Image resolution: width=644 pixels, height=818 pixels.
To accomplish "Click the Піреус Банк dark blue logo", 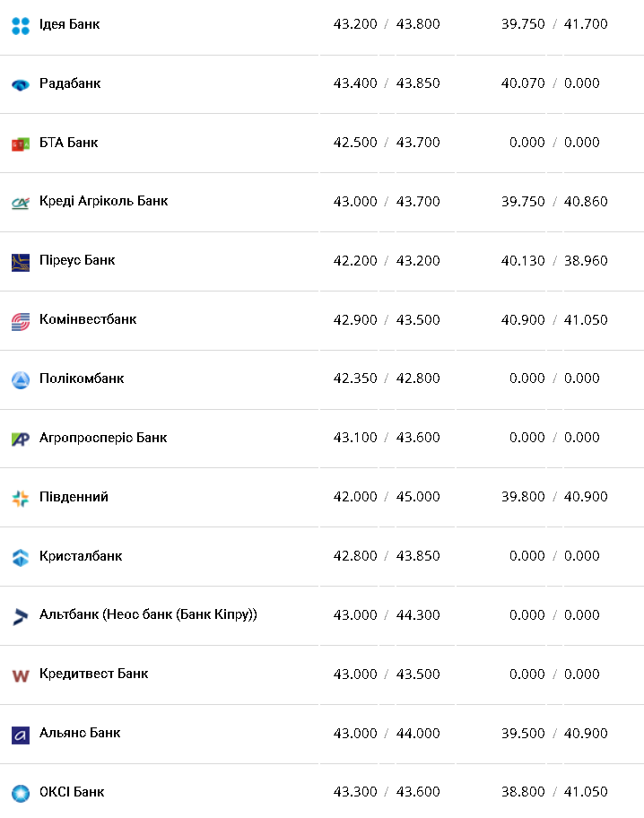I will [21, 263].
